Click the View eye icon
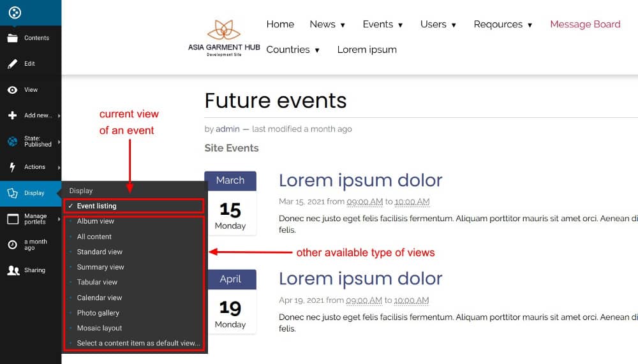 point(12,90)
